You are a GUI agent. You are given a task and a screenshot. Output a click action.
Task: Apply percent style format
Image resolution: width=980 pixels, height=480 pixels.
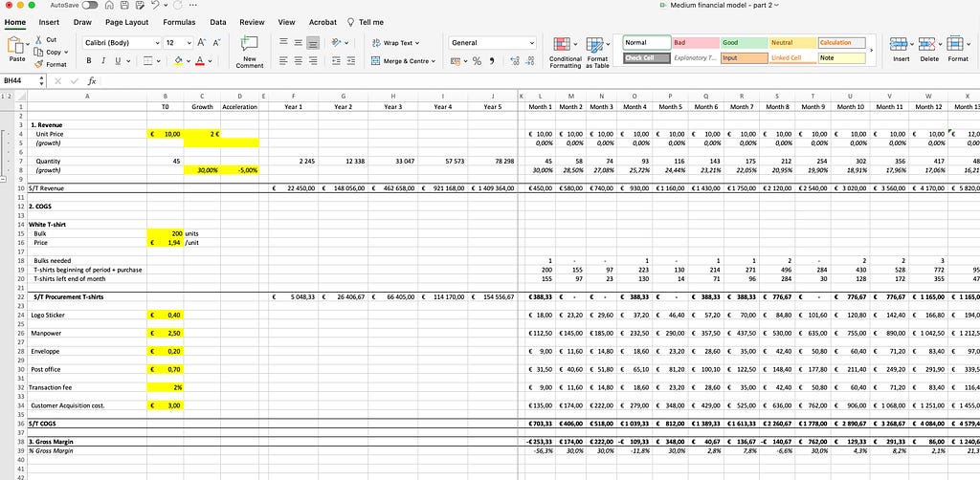tap(477, 61)
